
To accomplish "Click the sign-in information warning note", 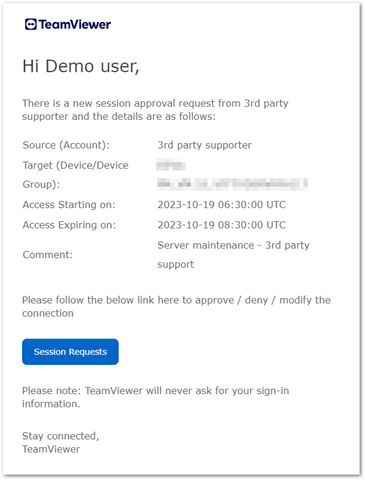I will tap(156, 397).
